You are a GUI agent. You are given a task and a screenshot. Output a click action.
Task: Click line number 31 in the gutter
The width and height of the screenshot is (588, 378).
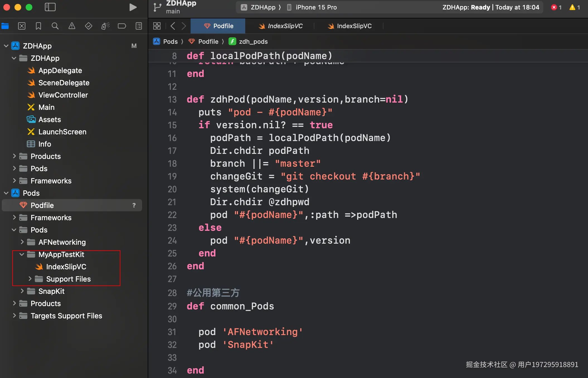[172, 332]
